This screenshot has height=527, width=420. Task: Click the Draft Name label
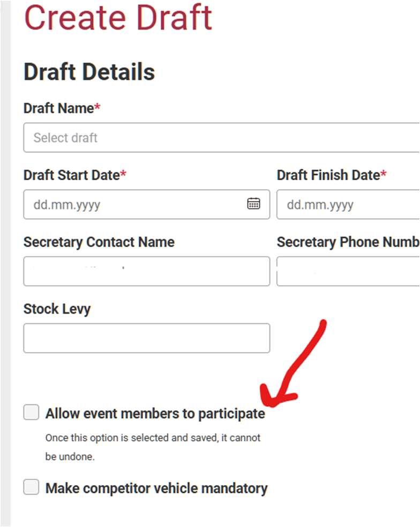58,108
